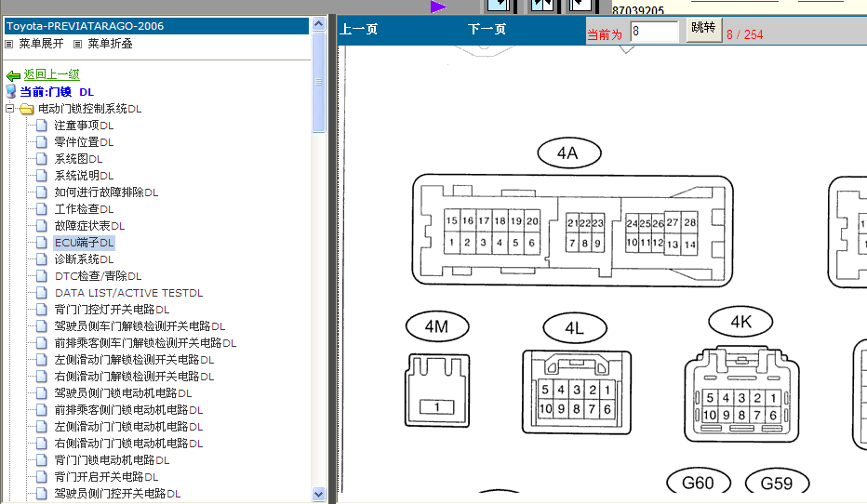Click the 返回上一级 link
The height and width of the screenshot is (504, 867).
pos(51,74)
